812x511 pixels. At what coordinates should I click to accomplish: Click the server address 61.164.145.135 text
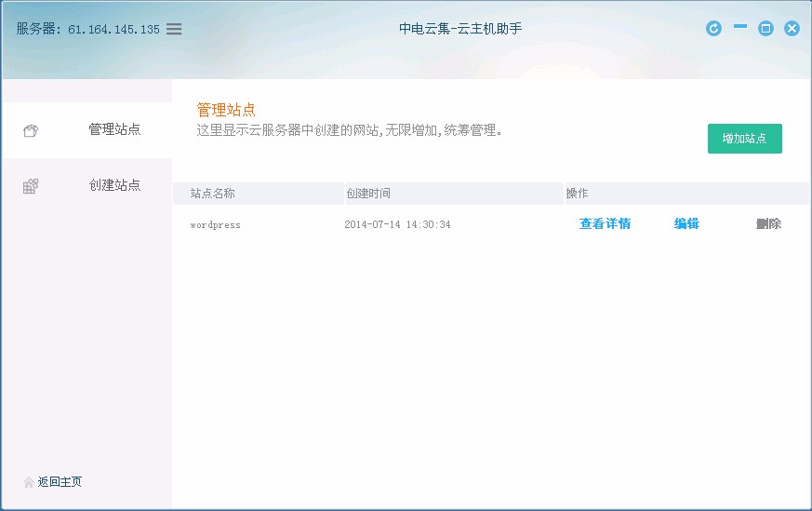point(113,30)
